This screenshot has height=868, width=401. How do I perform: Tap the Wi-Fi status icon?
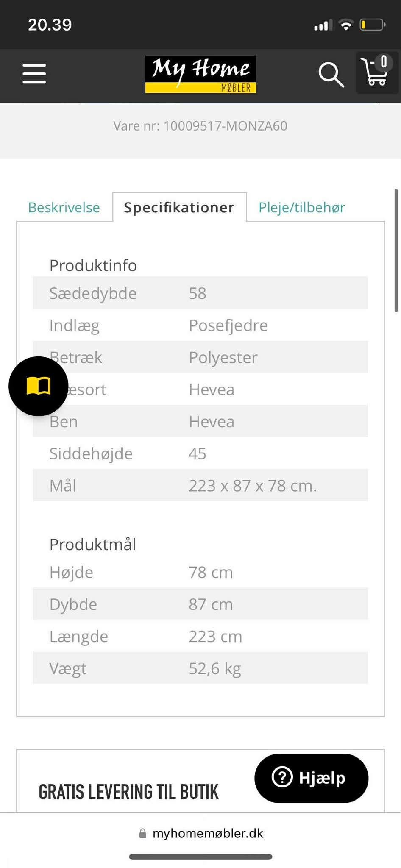[x=346, y=25]
